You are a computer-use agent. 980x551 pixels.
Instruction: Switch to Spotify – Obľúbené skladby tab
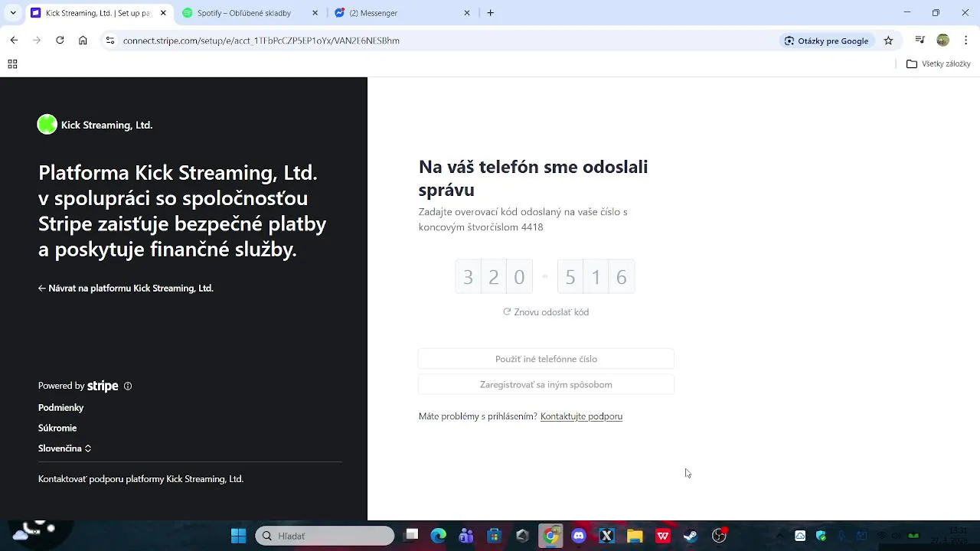(243, 13)
